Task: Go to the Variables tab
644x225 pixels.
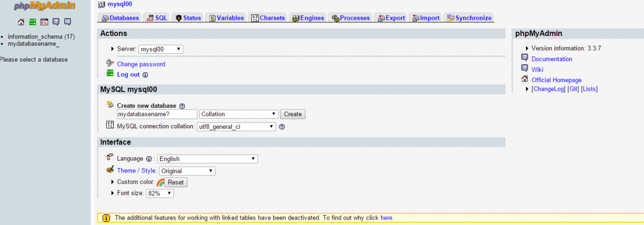Action: coord(226,18)
